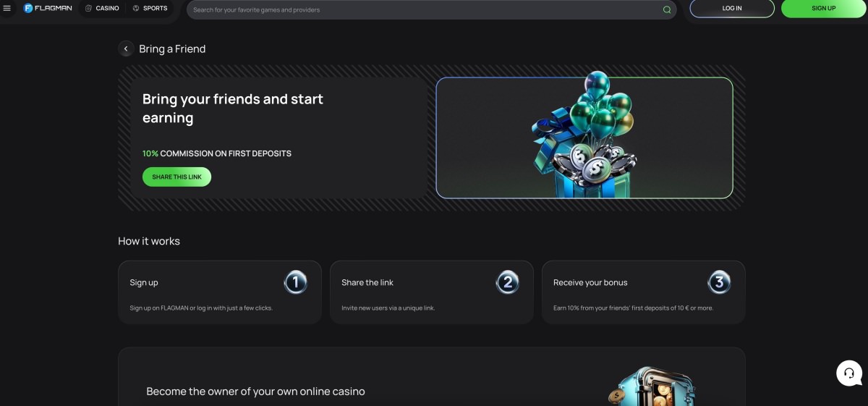868x406 pixels.
Task: Click the number 2 badge on Share the link card
Action: pyautogui.click(x=507, y=282)
